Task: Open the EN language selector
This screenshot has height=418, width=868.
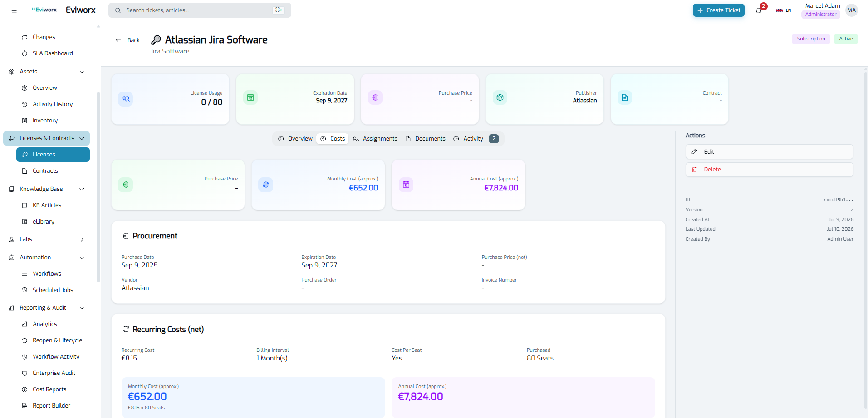Action: (x=784, y=10)
